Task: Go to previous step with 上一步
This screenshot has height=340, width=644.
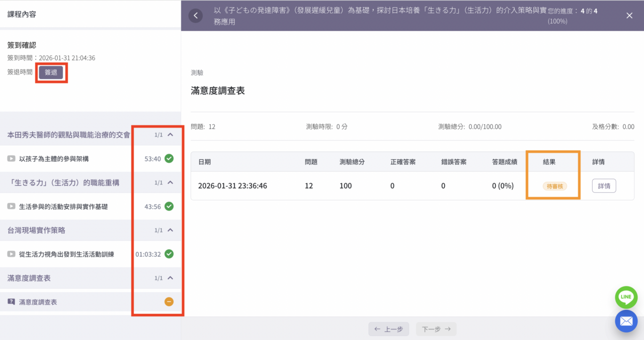Action: click(388, 329)
